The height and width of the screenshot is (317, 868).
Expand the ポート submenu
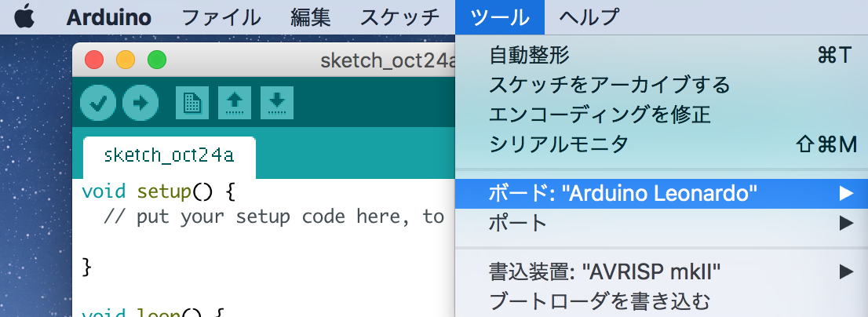662,224
